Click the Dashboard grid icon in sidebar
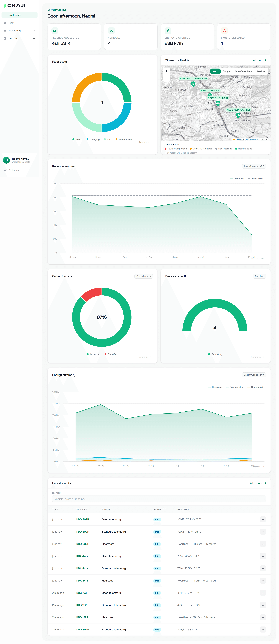The height and width of the screenshot is (644, 279). point(5,15)
